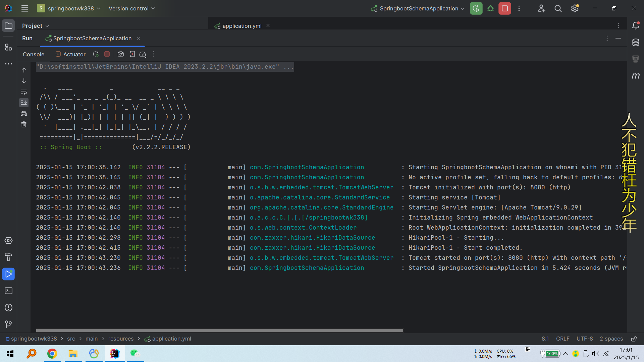Open Run tool window options menu
644x362 pixels.
click(x=607, y=38)
